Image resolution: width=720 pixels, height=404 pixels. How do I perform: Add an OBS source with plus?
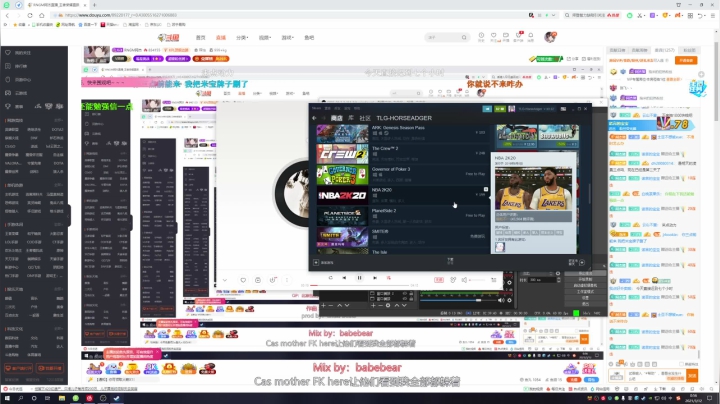click(373, 305)
